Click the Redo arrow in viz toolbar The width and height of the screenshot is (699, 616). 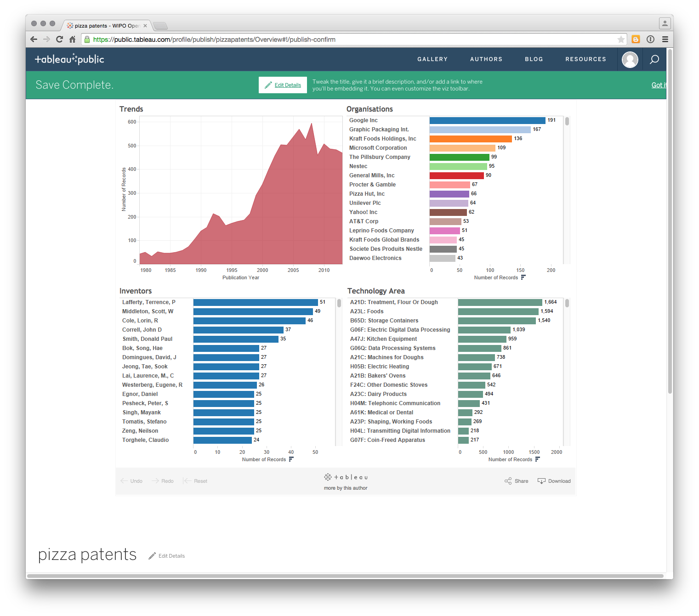pos(155,481)
